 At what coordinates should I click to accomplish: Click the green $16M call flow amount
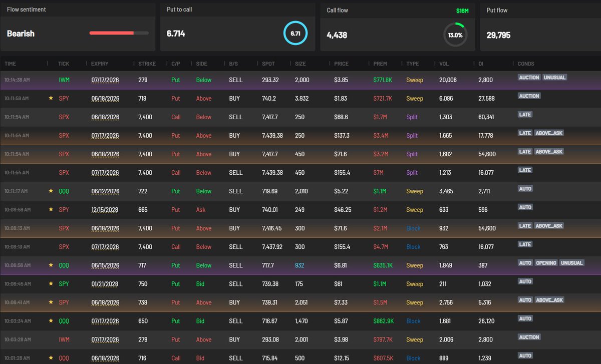[462, 11]
